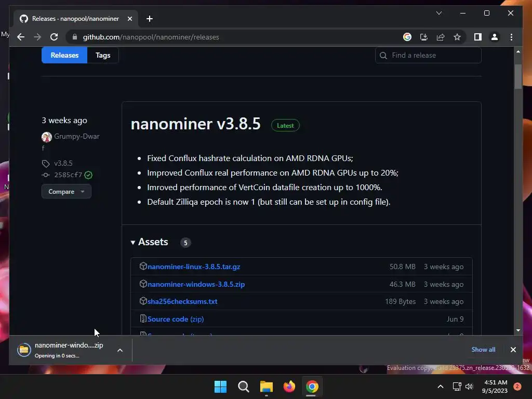
Task: Open the Windows Start menu
Action: pyautogui.click(x=220, y=387)
